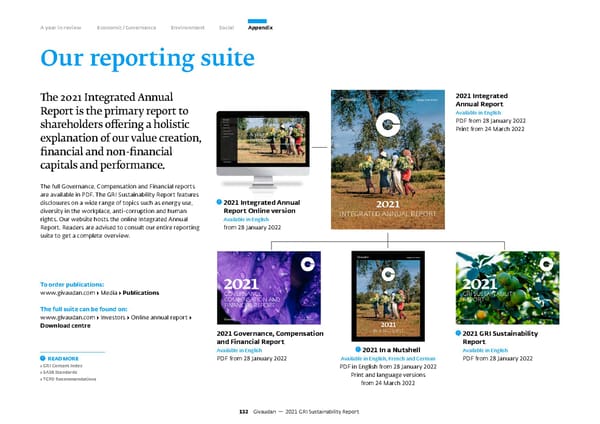Click the READ MORE info icon

point(44,359)
